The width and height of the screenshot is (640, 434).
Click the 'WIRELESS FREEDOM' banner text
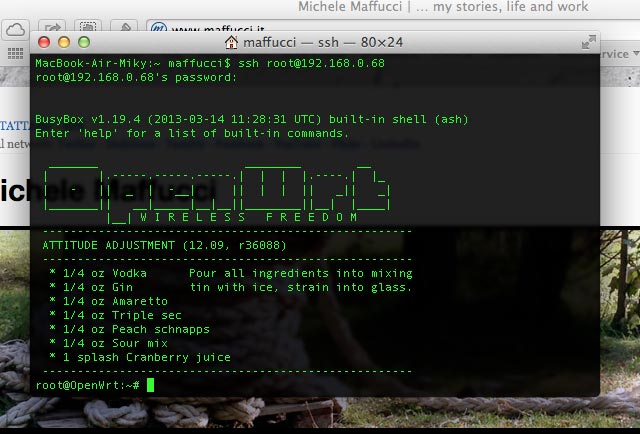pyautogui.click(x=248, y=217)
